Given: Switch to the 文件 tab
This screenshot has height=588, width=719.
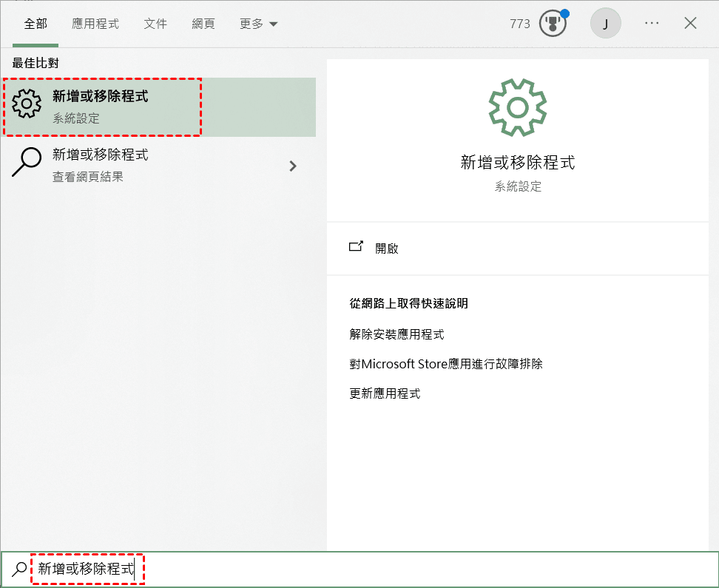Looking at the screenshot, I should pyautogui.click(x=155, y=23).
